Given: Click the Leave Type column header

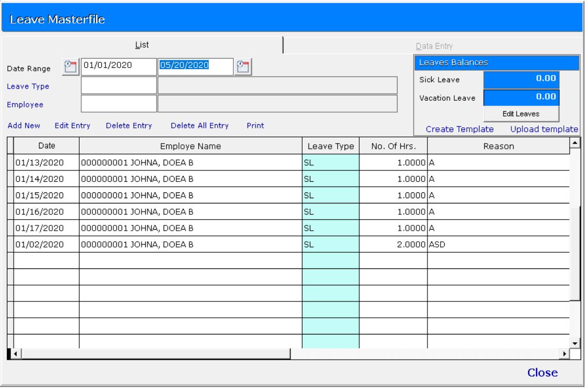Looking at the screenshot, I should [330, 147].
